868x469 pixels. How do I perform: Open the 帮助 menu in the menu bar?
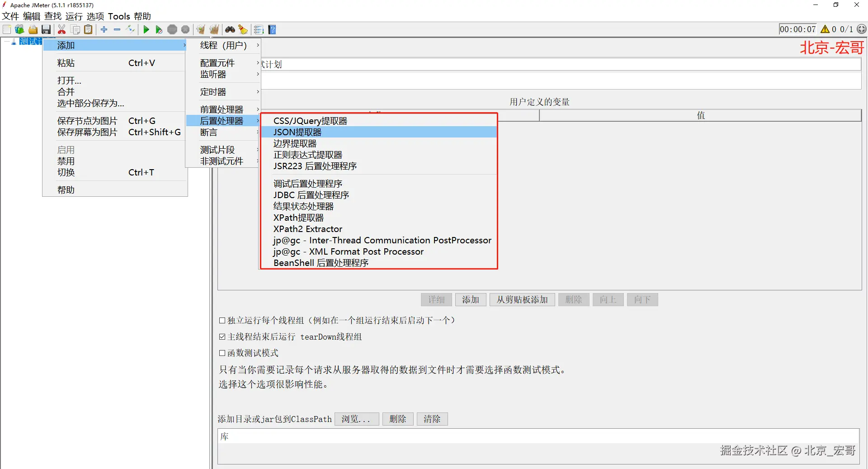coord(142,16)
